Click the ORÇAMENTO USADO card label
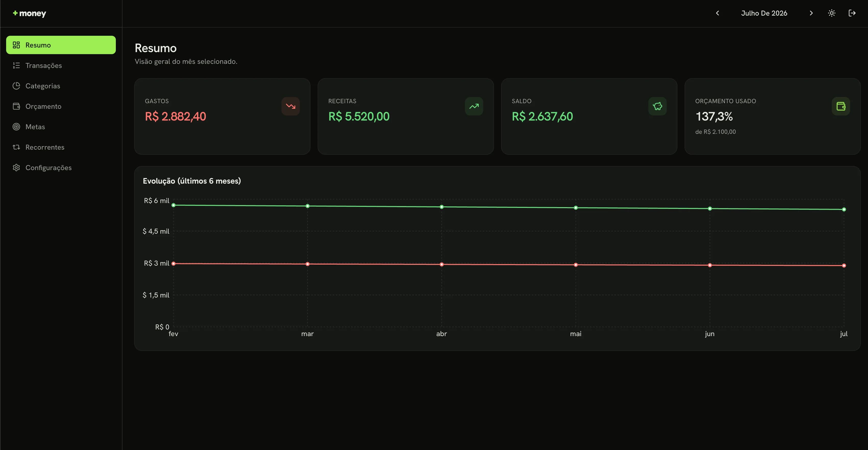The image size is (868, 450). (725, 101)
